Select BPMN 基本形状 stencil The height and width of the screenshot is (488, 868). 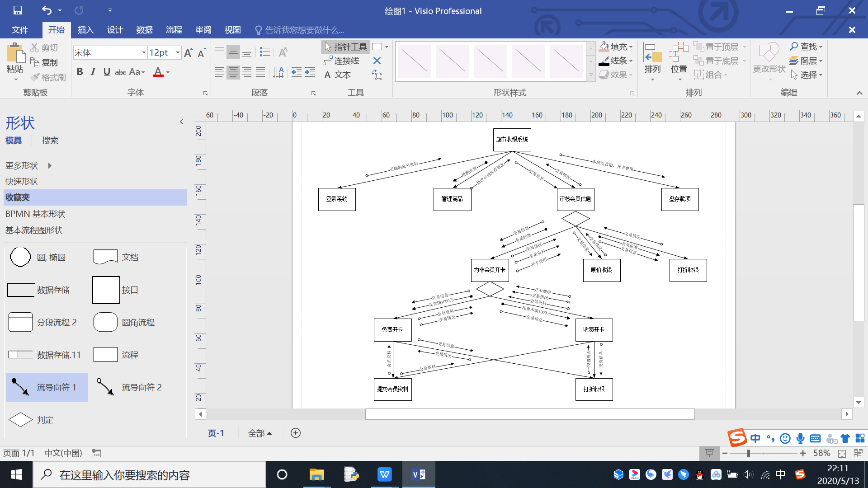pos(35,214)
